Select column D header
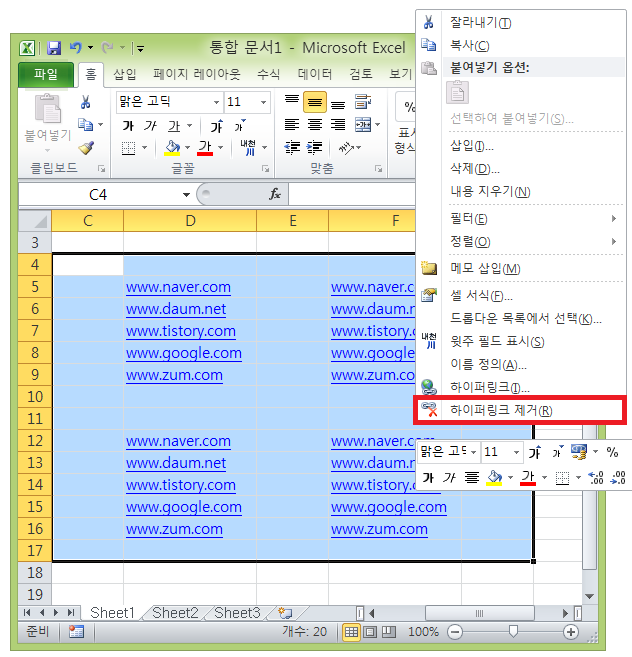The height and width of the screenshot is (657, 632). click(190, 221)
